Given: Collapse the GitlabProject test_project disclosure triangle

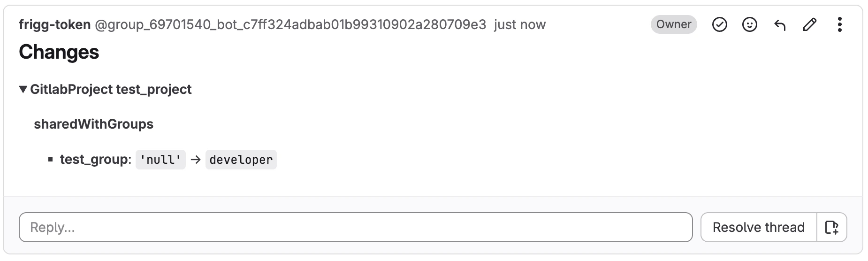Looking at the screenshot, I should click(23, 89).
